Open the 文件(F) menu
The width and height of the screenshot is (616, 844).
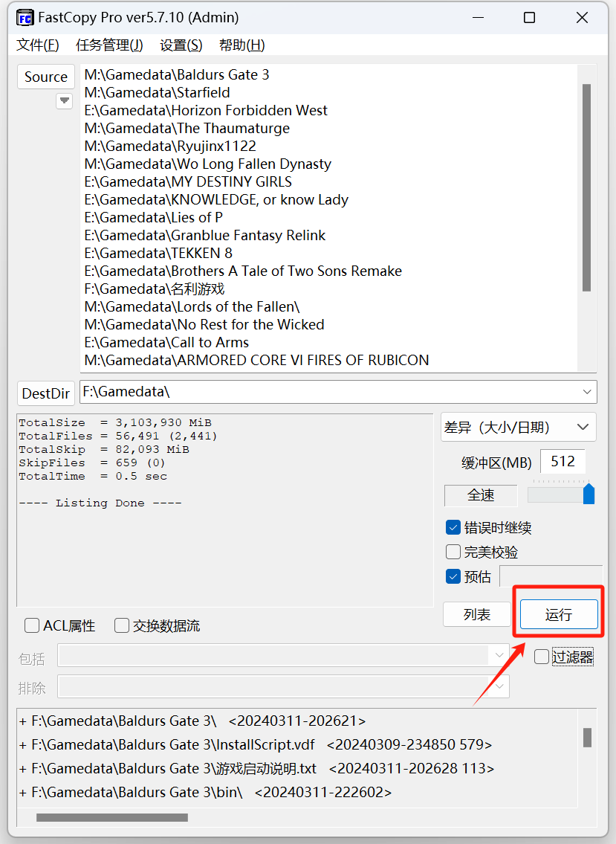(38, 45)
